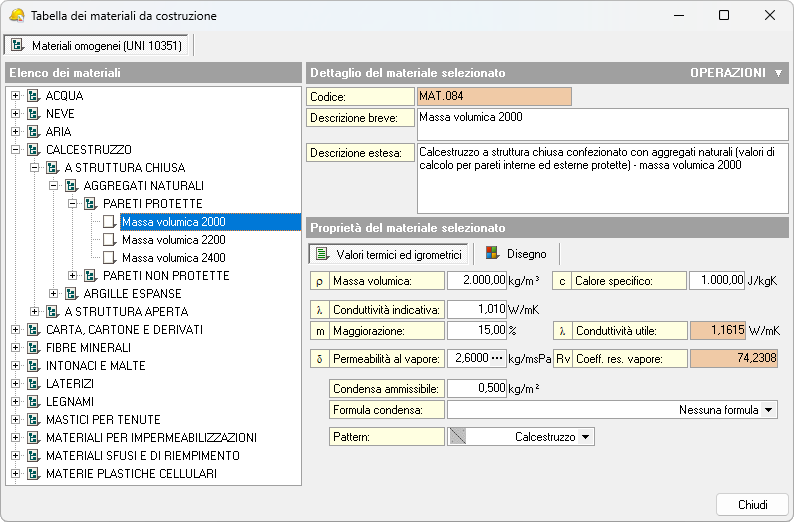Click the delta symbol beside Permeabilità al vapore
The width and height of the screenshot is (794, 522).
tap(320, 357)
